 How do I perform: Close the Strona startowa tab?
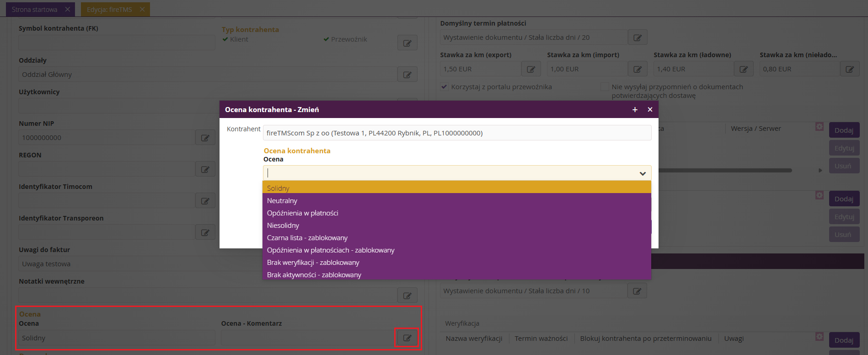coord(68,9)
